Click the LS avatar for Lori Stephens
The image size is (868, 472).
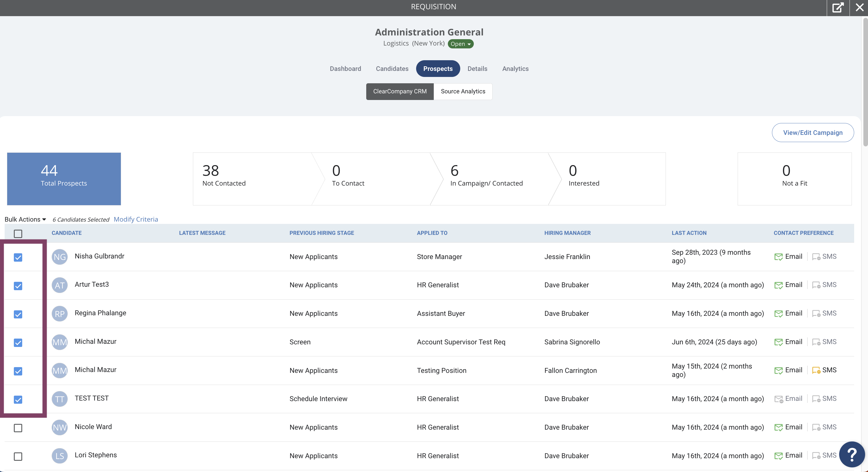pos(60,456)
